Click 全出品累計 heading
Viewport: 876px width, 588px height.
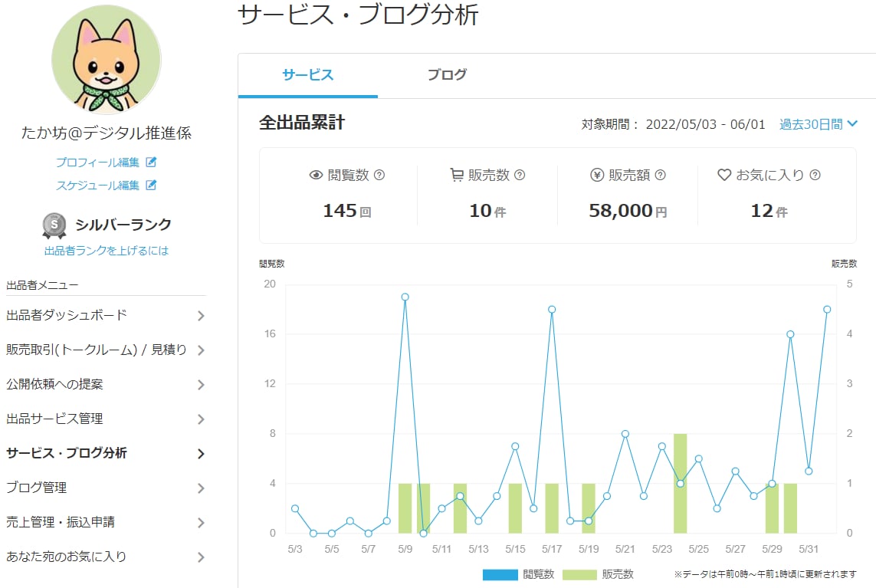click(302, 123)
